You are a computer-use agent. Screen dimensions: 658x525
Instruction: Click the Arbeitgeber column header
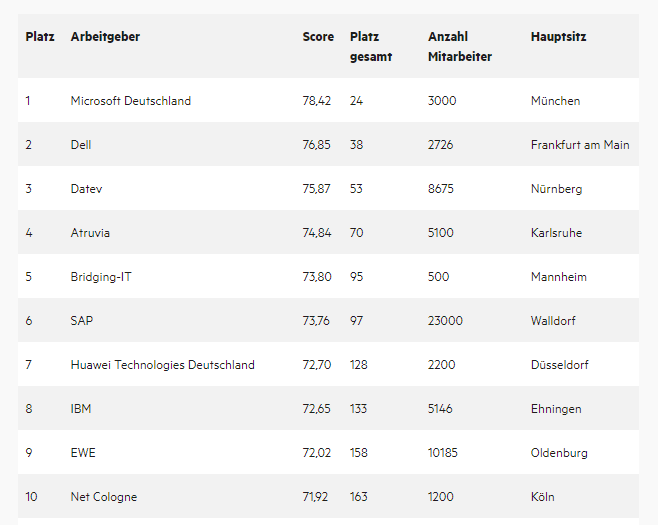[x=105, y=37]
